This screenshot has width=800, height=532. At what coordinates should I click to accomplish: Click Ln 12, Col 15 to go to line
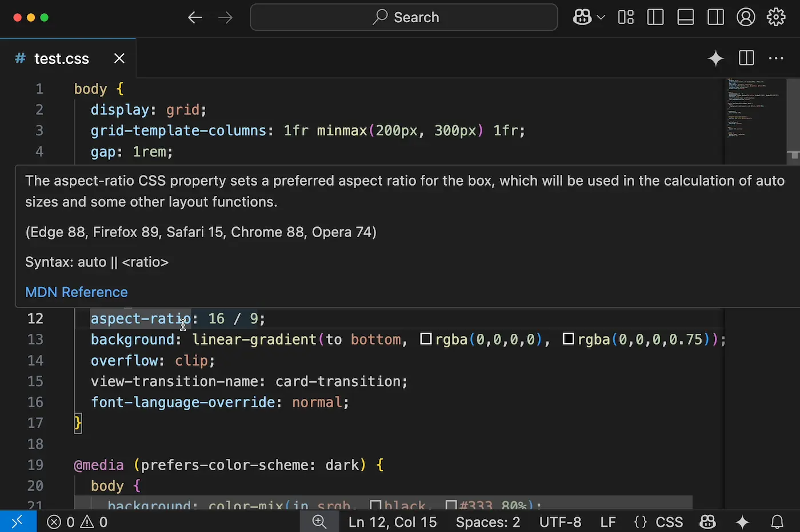click(x=393, y=522)
